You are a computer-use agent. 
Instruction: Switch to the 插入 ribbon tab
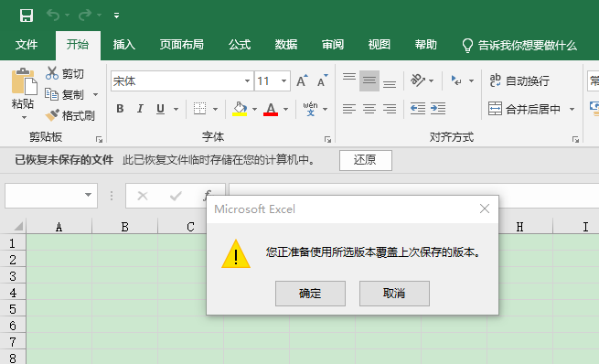click(x=124, y=45)
